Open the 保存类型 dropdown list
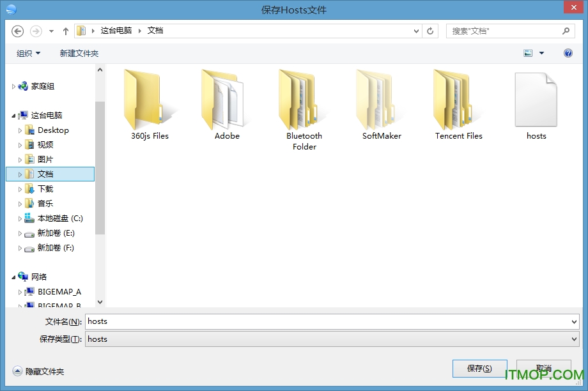Viewport: 588px width, 391px height. coord(573,339)
